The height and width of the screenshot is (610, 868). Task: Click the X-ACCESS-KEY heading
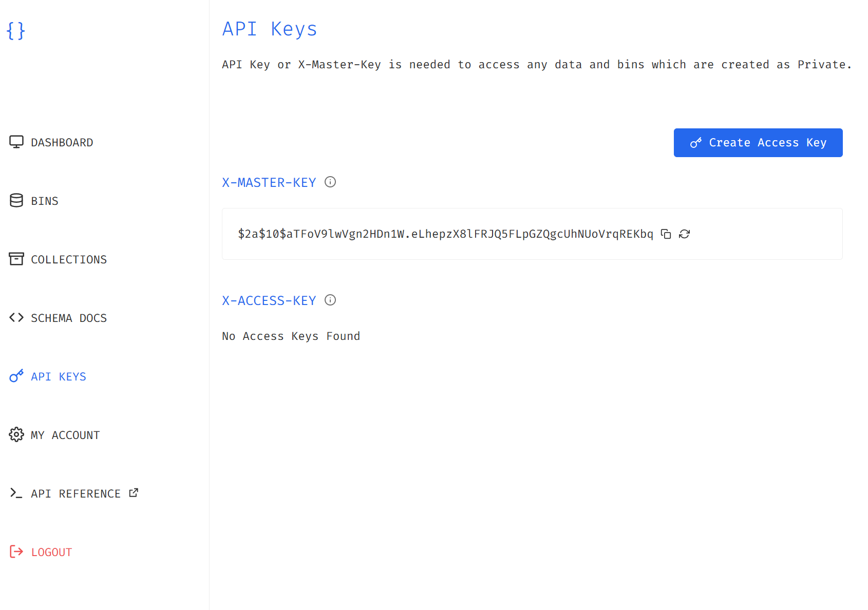[x=269, y=301]
